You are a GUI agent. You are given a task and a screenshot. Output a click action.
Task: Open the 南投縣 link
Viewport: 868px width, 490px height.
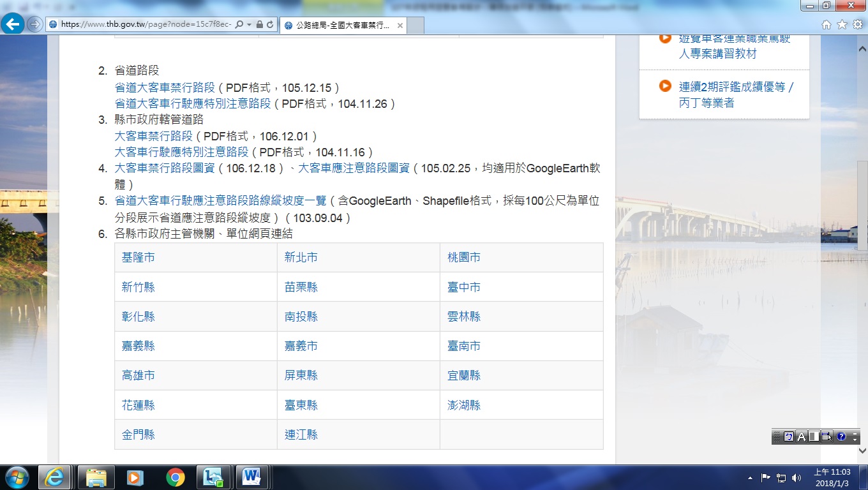tap(301, 316)
